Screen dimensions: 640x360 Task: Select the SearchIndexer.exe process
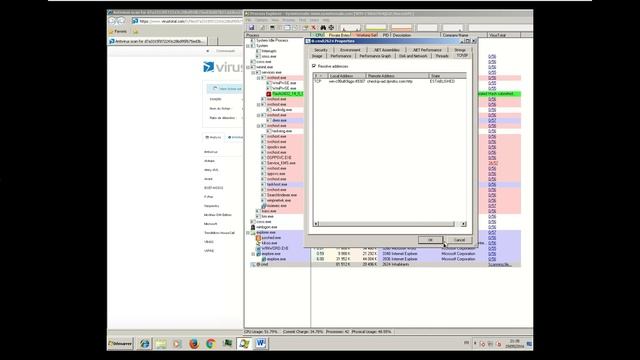tap(282, 195)
